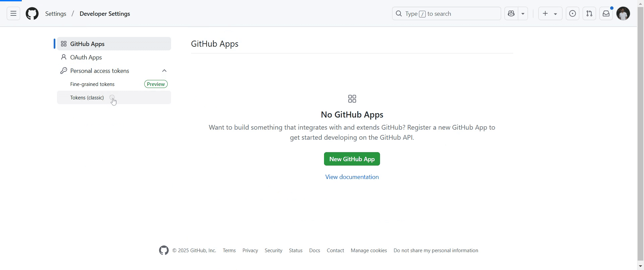Click the vertical page scrollbar
The image size is (644, 270).
tap(640, 134)
